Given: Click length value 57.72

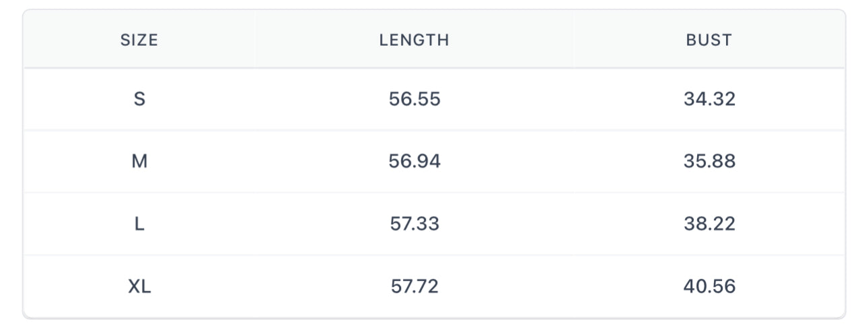Looking at the screenshot, I should pos(414,287).
